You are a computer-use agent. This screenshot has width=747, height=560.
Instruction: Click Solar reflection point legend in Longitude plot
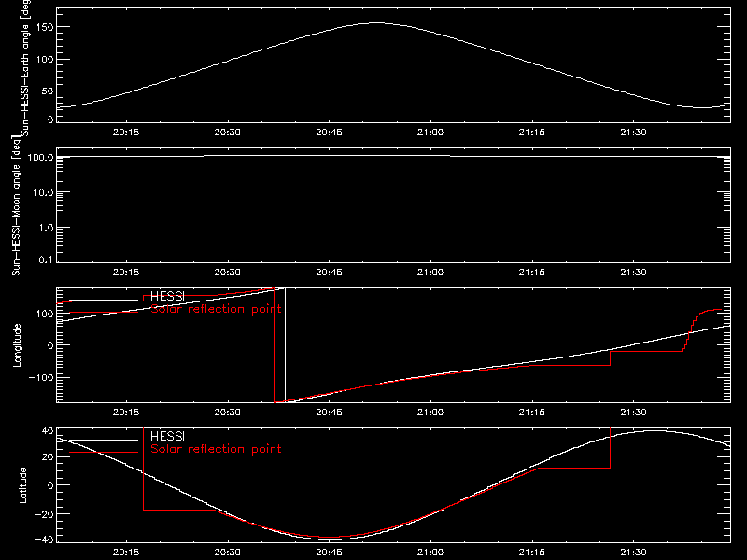pos(216,309)
